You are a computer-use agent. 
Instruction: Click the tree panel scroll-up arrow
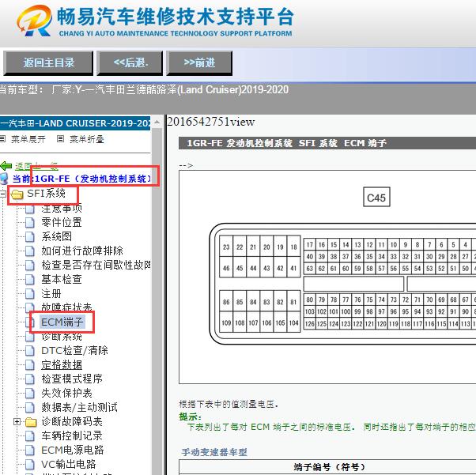[157, 122]
